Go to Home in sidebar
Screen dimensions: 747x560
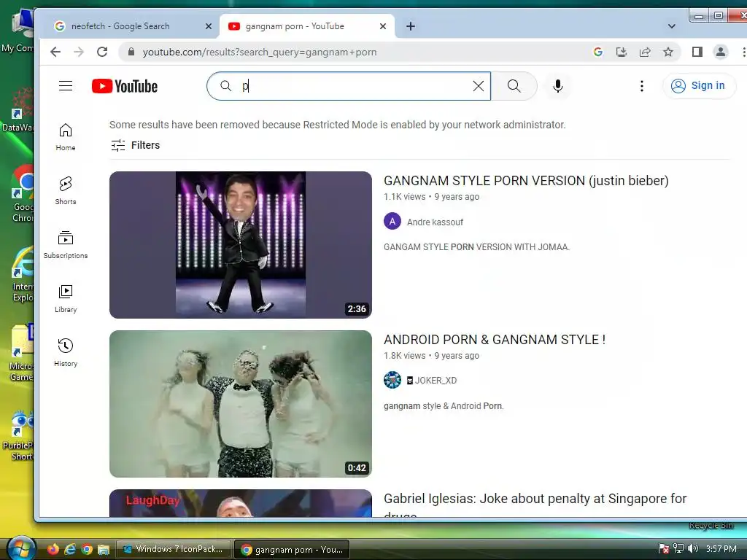click(x=66, y=137)
